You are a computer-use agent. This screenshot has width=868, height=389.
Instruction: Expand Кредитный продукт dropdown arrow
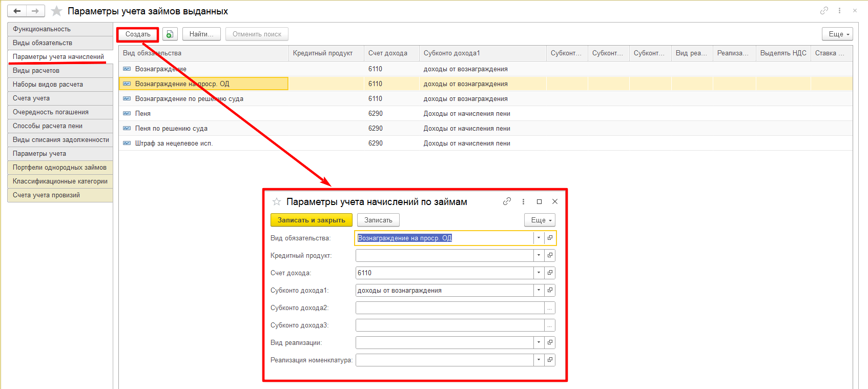tap(539, 255)
